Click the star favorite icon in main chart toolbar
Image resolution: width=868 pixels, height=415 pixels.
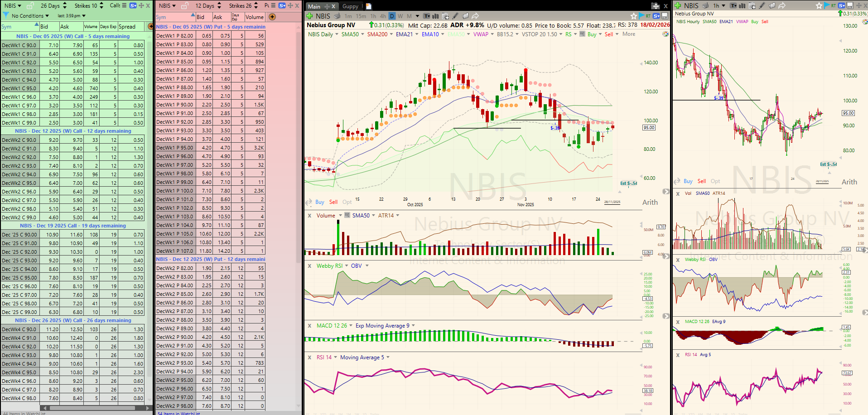coord(634,16)
